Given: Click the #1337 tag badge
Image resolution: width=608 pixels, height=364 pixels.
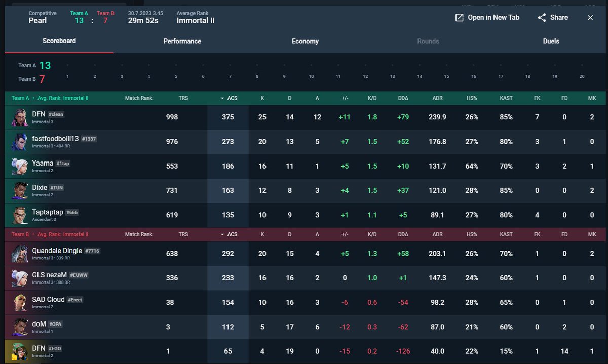Looking at the screenshot, I should tap(89, 139).
